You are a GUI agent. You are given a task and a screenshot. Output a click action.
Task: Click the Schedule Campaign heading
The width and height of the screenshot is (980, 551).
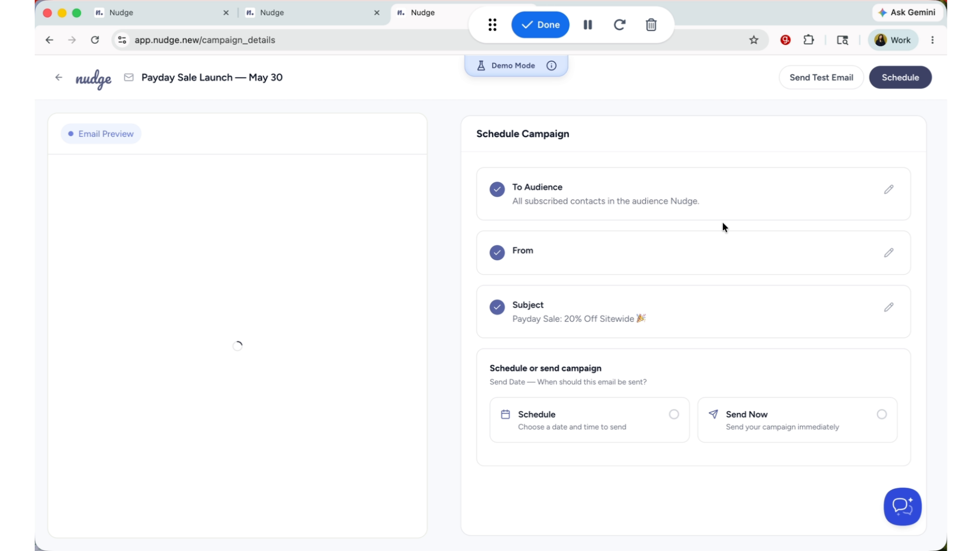(523, 134)
